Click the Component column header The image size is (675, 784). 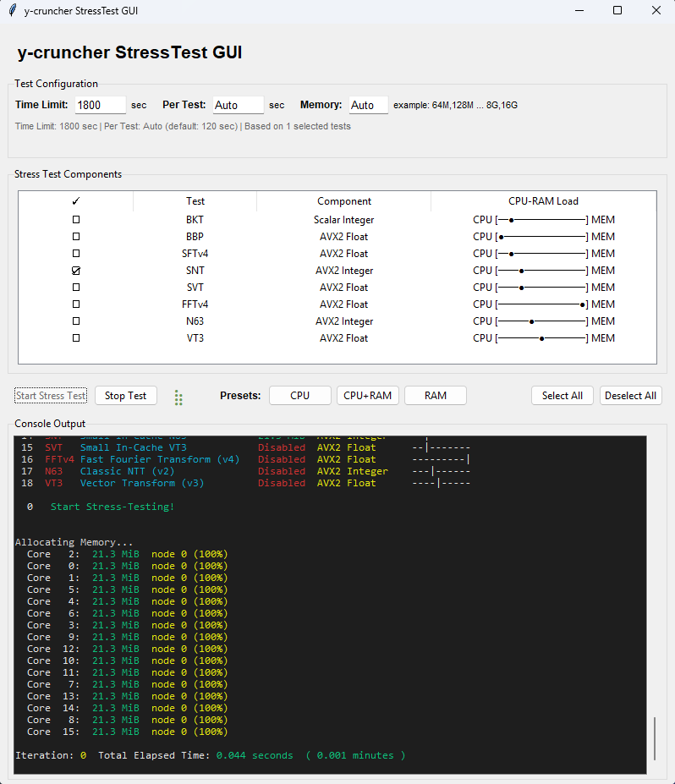(x=344, y=201)
